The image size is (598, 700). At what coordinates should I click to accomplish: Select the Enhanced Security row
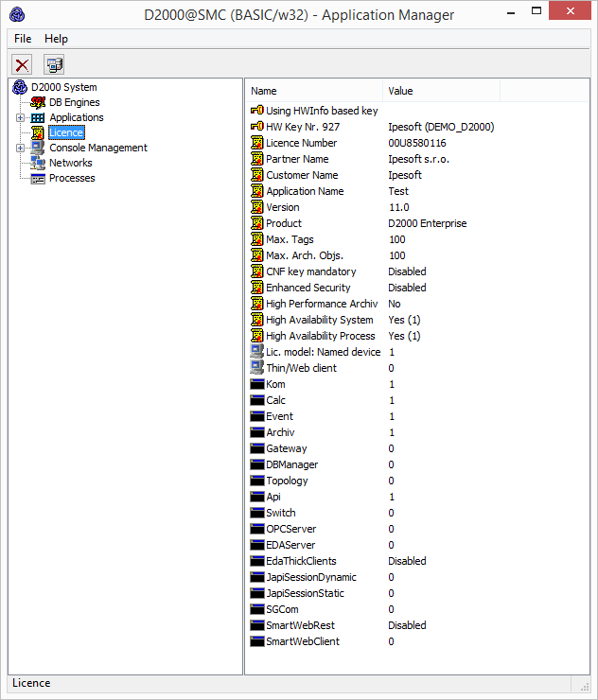tap(308, 288)
